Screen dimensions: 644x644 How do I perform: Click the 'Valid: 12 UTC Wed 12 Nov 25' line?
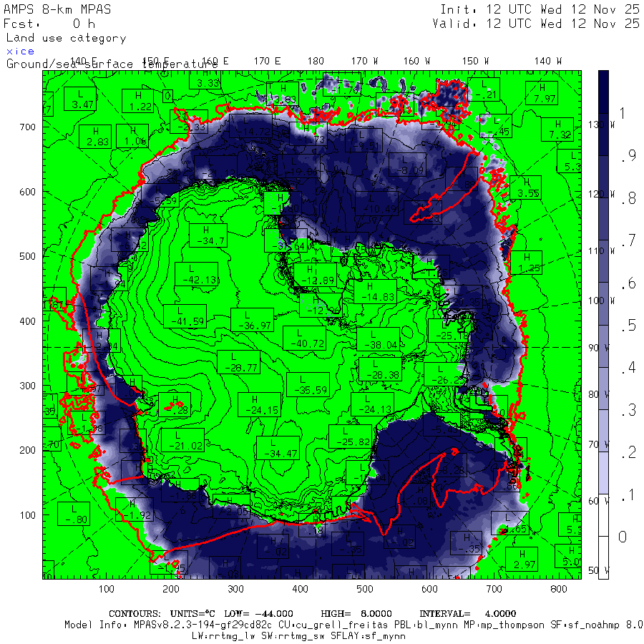535,24
